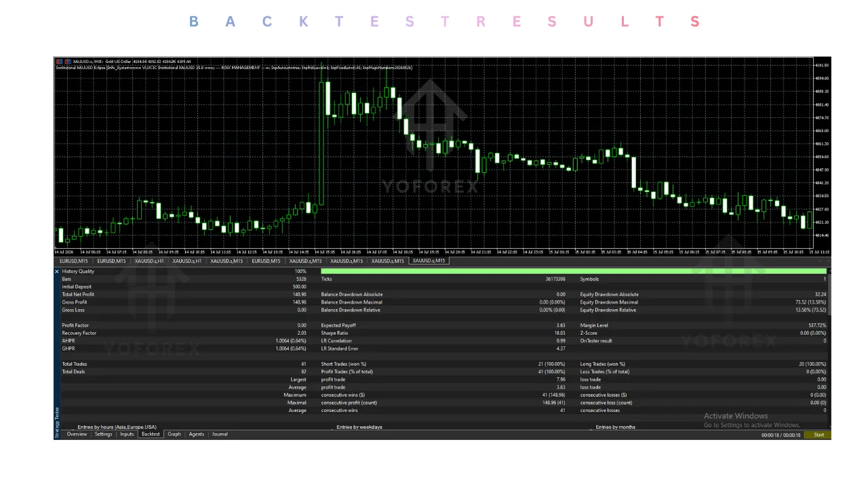This screenshot has height=488, width=868.
Task: Click the Entries by months heading
Action: 616,427
